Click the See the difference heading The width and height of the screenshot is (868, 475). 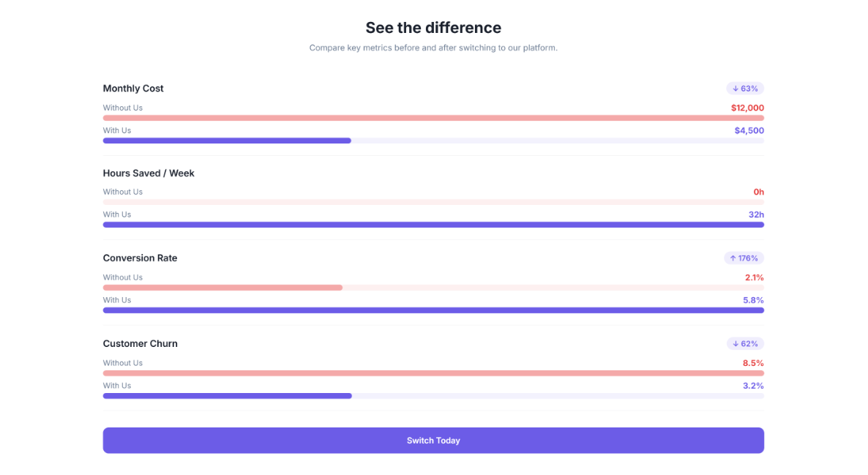[433, 27]
